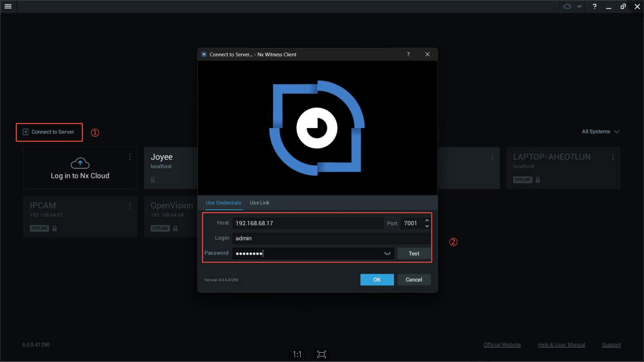Increase the port number with up arrow
The width and height of the screenshot is (644, 362).
pos(427,220)
